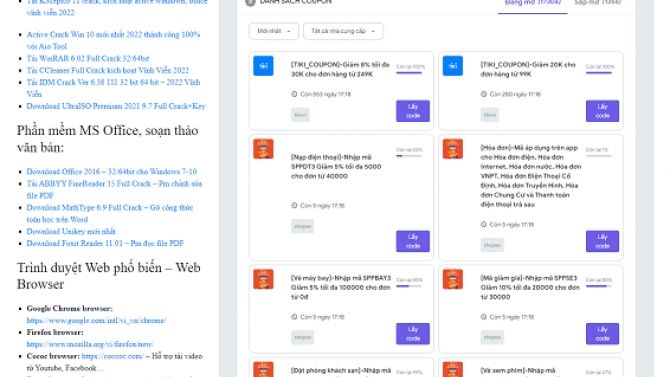Click the clock icon on the Mã giảm giá coupon
The width and height of the screenshot is (670, 377).
(483, 317)
